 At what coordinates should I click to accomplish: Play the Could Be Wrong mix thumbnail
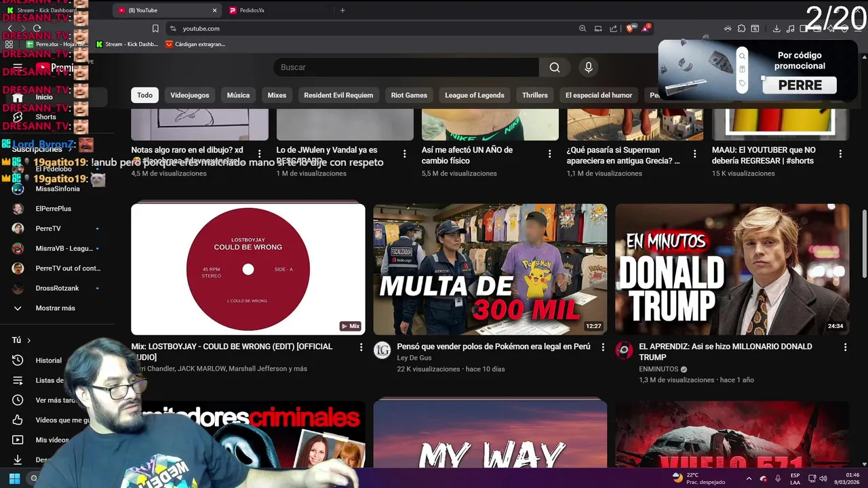[248, 269]
